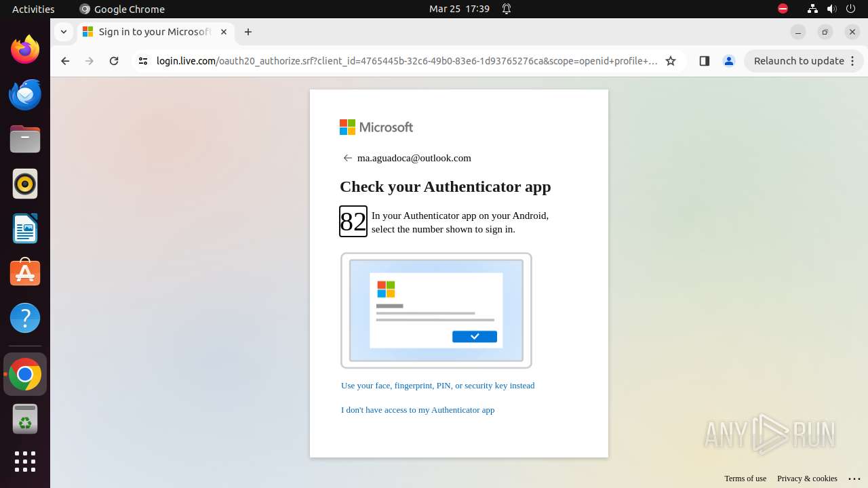Open the clock and calendar menu
Viewport: 868px width, 488px height.
[x=459, y=9]
